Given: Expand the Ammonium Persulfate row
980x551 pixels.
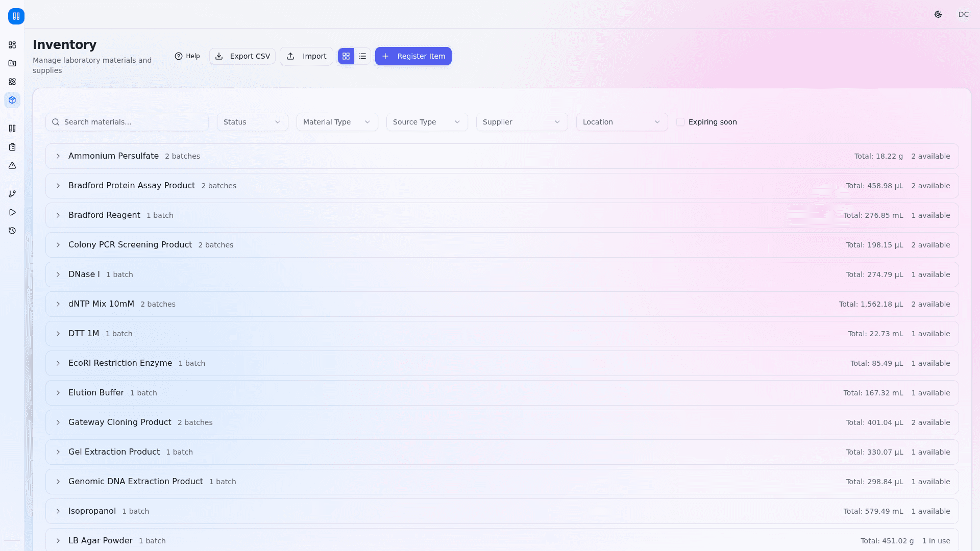Looking at the screenshot, I should click(58, 156).
